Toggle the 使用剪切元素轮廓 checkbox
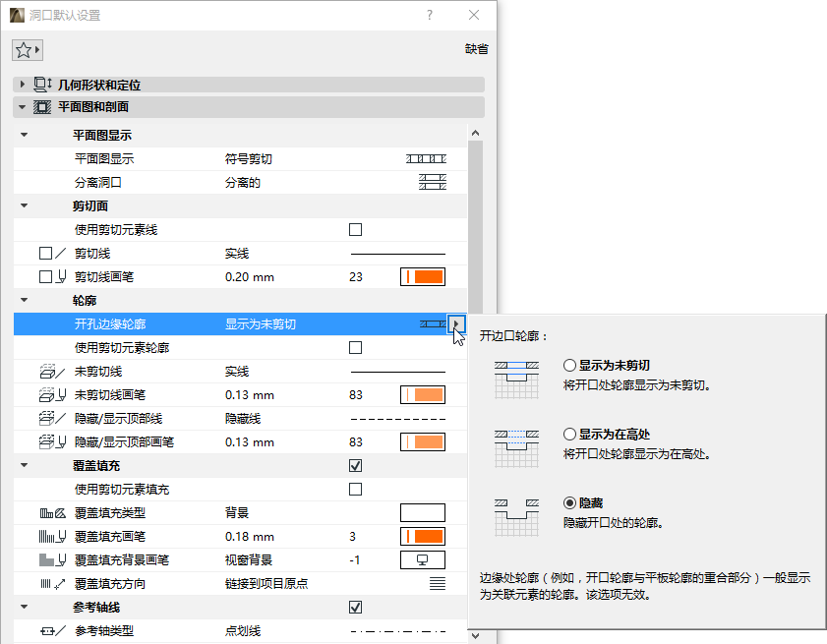This screenshot has width=827, height=644. [356, 348]
